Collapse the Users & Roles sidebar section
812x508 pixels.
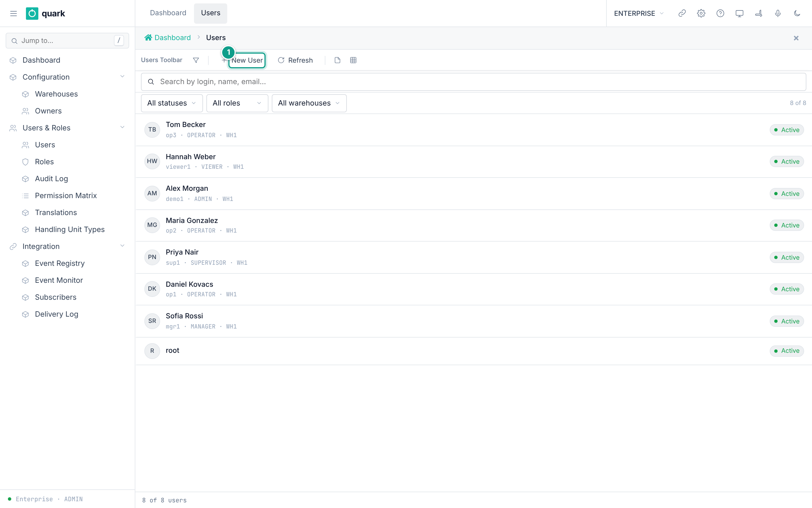tap(122, 128)
